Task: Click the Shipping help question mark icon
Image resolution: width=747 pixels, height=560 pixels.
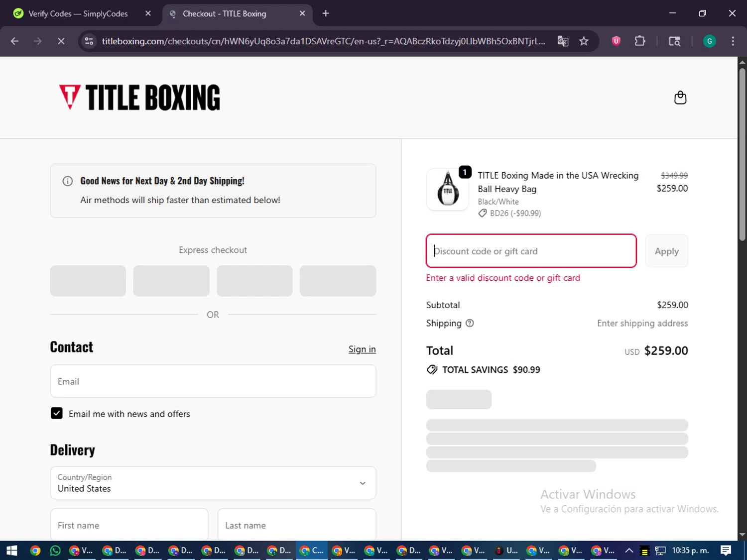Action: click(x=470, y=323)
